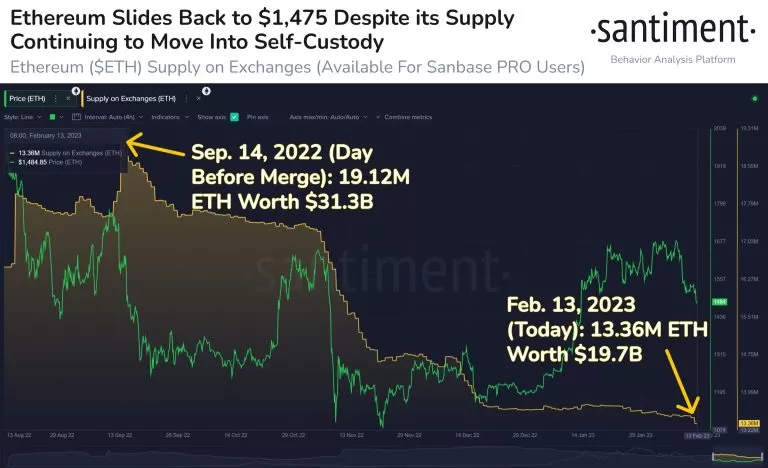Open the Axis max/min: Auto/Auto dropdown
Image resolution: width=768 pixels, height=468 pixels.
pos(328,117)
